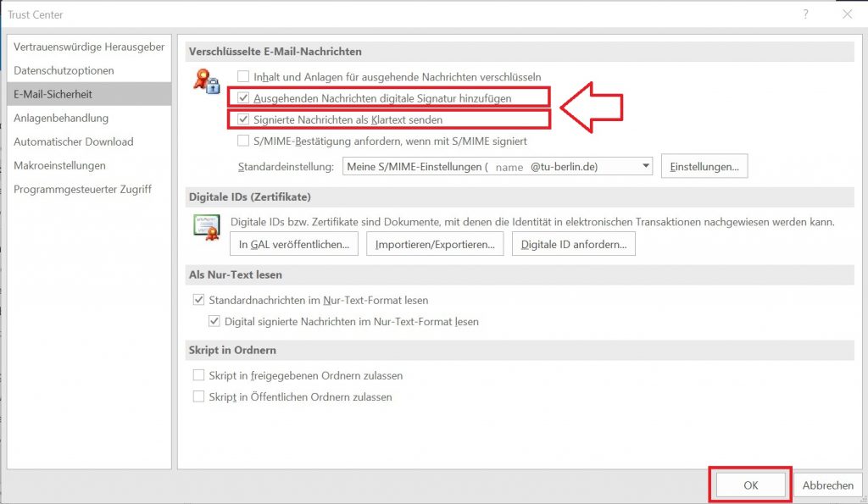Viewport: 868px width, 504px height.
Task: Open 'Programmgesteuerter Zugriff' page
Action: pyautogui.click(x=89, y=189)
